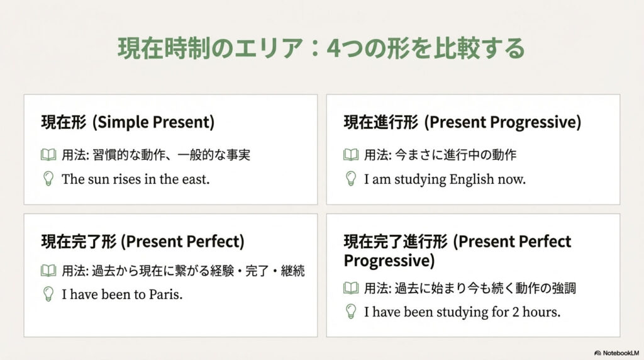Click the lightbulb next to 'I am studying English'
644x360 pixels.
[x=351, y=179]
